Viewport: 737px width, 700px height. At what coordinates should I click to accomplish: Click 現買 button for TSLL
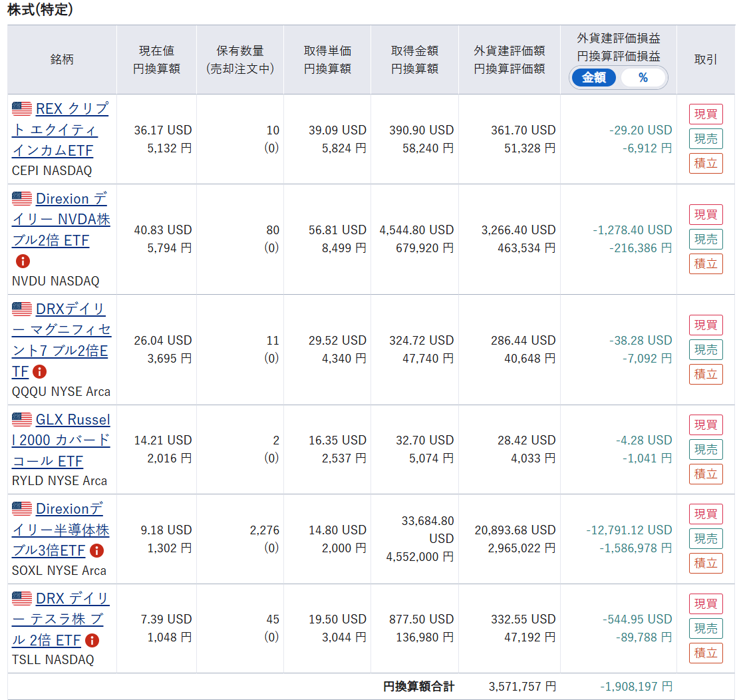[x=706, y=604]
